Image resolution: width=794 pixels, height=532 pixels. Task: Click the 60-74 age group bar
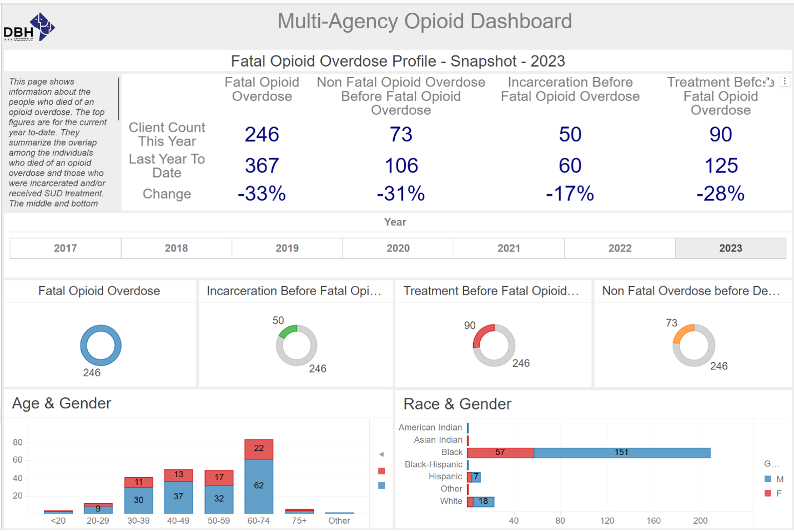click(258, 485)
